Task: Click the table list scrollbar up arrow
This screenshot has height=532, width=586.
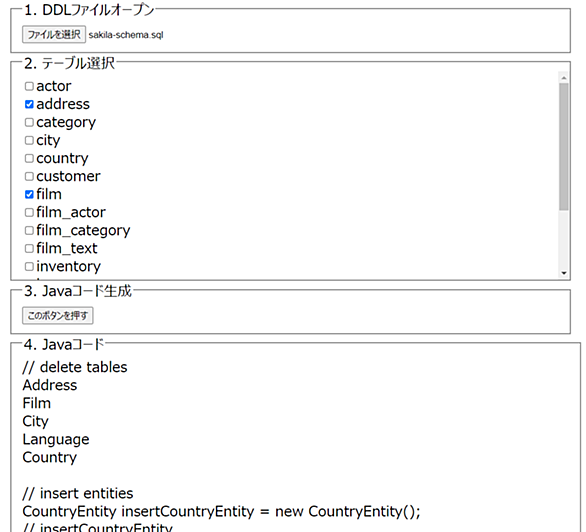Action: [x=564, y=78]
